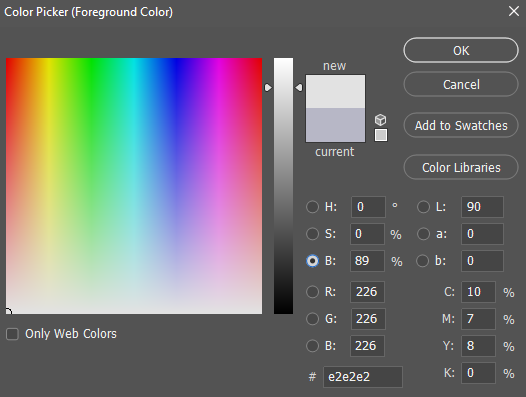Enable the Only Web Colors checkbox
526x397 pixels.
[x=12, y=334]
